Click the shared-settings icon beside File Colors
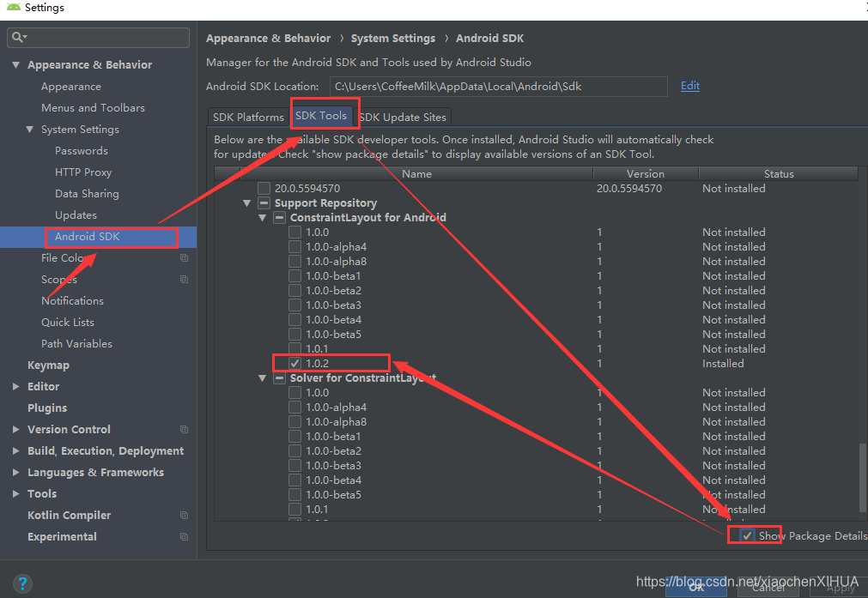This screenshot has height=598, width=868. pyautogui.click(x=184, y=257)
